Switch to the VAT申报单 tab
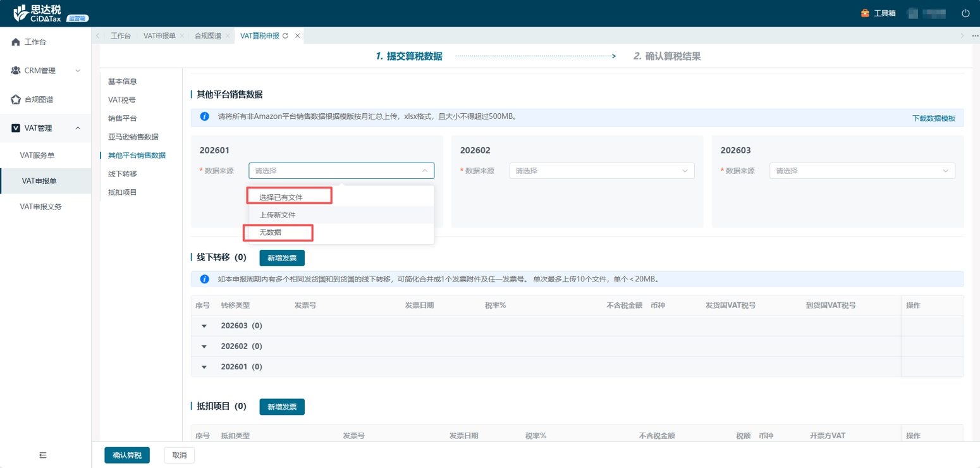Viewport: 980px width, 468px height. [x=159, y=36]
